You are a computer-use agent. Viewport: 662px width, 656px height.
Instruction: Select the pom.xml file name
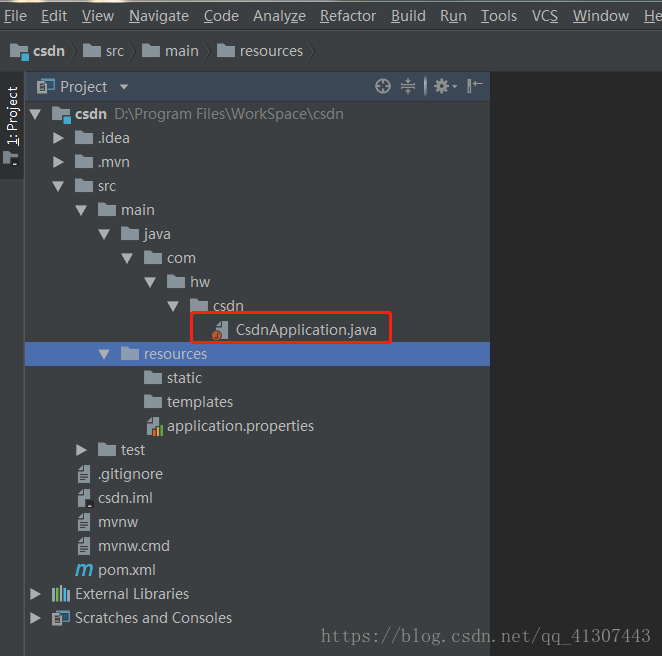pyautogui.click(x=127, y=570)
